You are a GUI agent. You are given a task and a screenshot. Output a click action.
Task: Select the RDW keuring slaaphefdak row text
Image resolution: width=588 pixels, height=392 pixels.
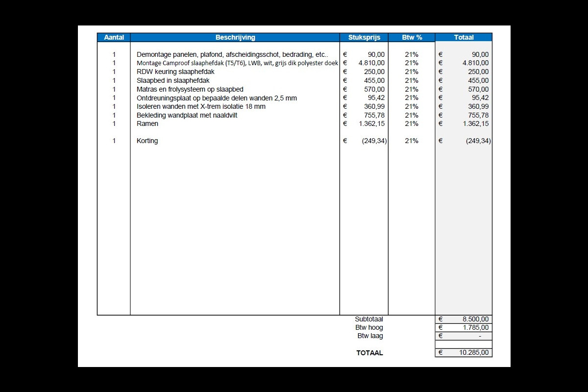click(175, 72)
